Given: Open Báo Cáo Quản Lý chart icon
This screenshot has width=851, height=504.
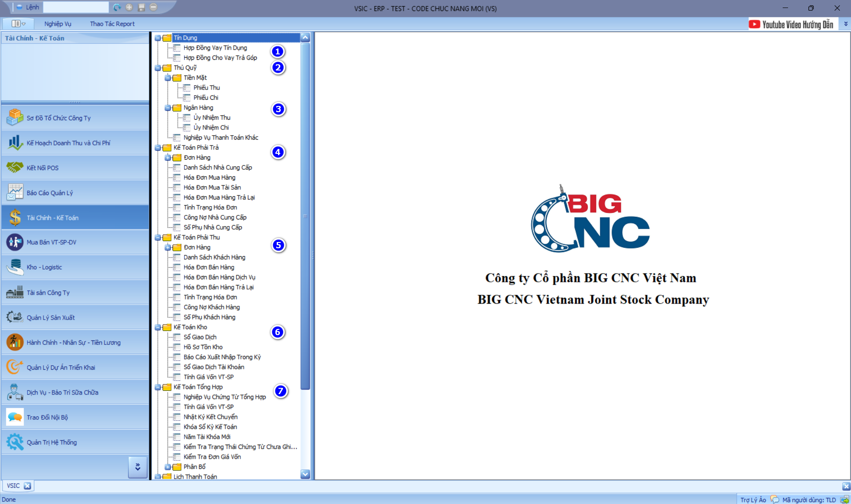Looking at the screenshot, I should (x=15, y=192).
